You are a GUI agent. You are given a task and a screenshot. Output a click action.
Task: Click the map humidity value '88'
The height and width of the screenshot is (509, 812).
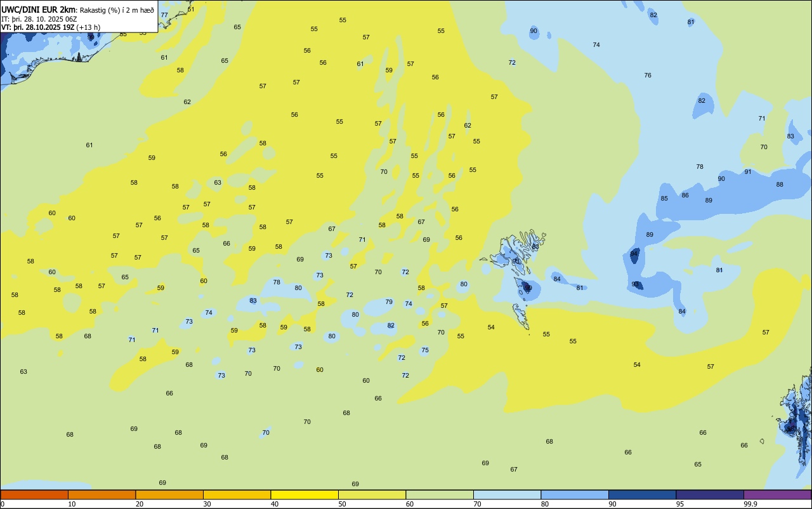click(780, 184)
